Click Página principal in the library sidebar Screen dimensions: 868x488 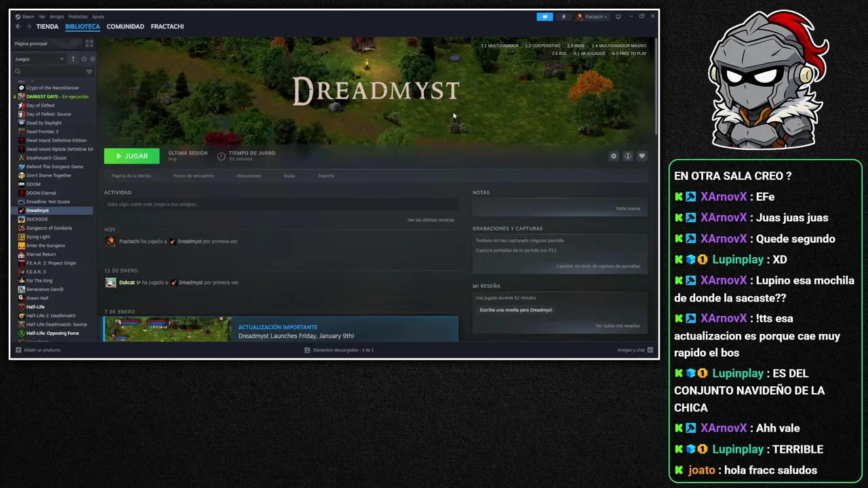coord(31,43)
